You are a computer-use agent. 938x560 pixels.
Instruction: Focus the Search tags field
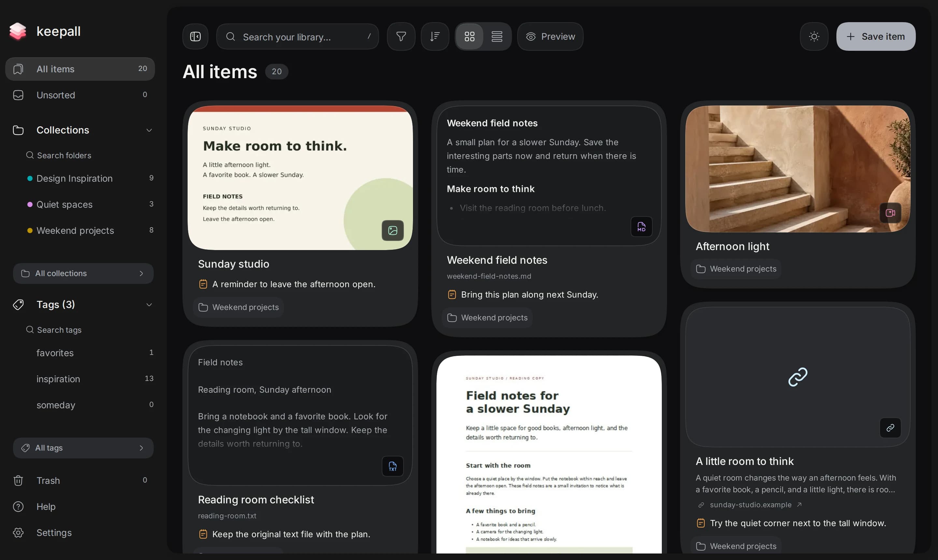click(x=89, y=330)
